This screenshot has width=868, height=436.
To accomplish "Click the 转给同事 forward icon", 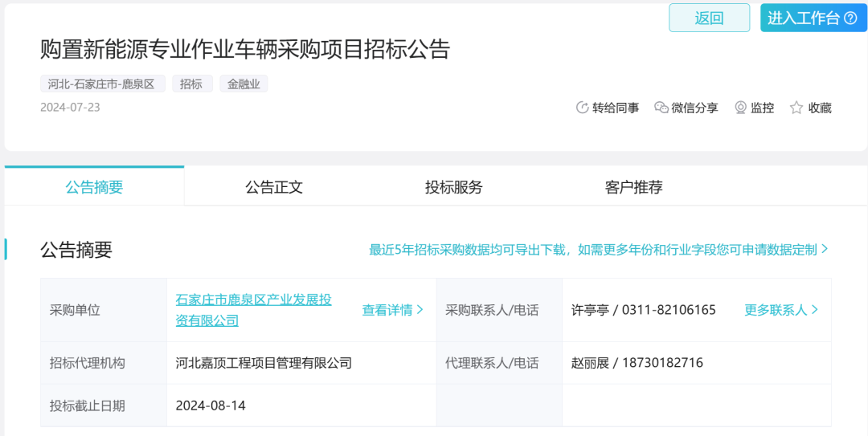I will 582,108.
